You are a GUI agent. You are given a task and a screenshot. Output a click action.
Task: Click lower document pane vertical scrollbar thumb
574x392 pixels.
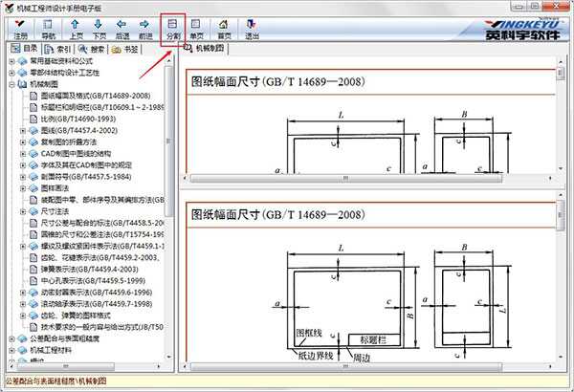coord(561,215)
